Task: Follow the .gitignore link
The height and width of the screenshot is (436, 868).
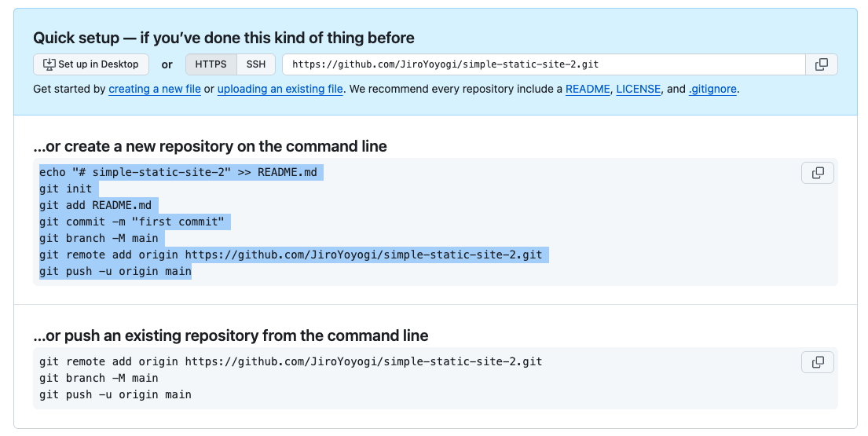Action: click(712, 90)
